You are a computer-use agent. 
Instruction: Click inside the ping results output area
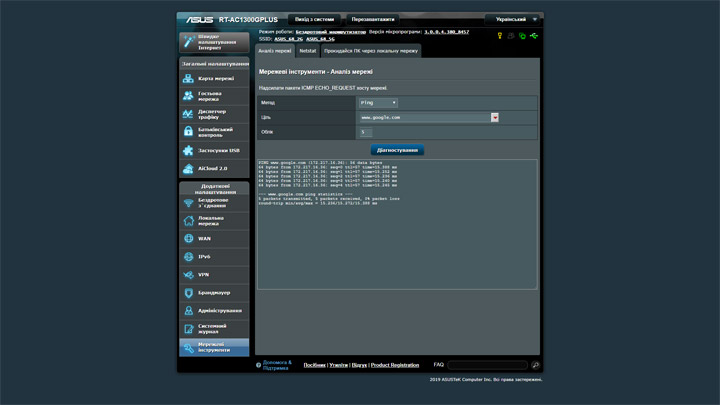tap(397, 225)
